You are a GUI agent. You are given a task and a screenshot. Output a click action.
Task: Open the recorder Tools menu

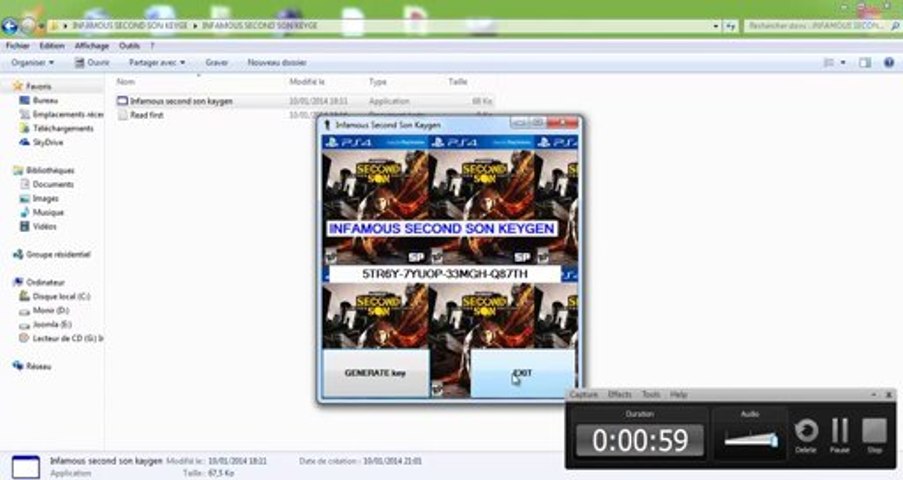(x=651, y=394)
